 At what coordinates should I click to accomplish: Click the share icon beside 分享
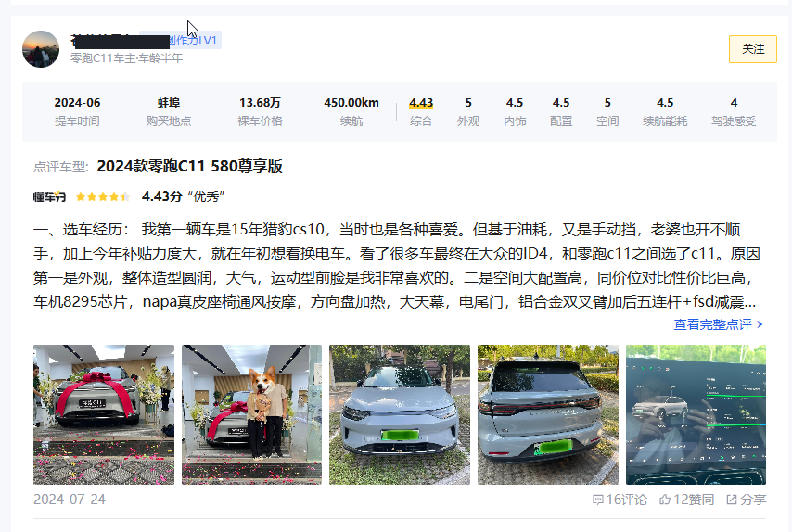(732, 500)
